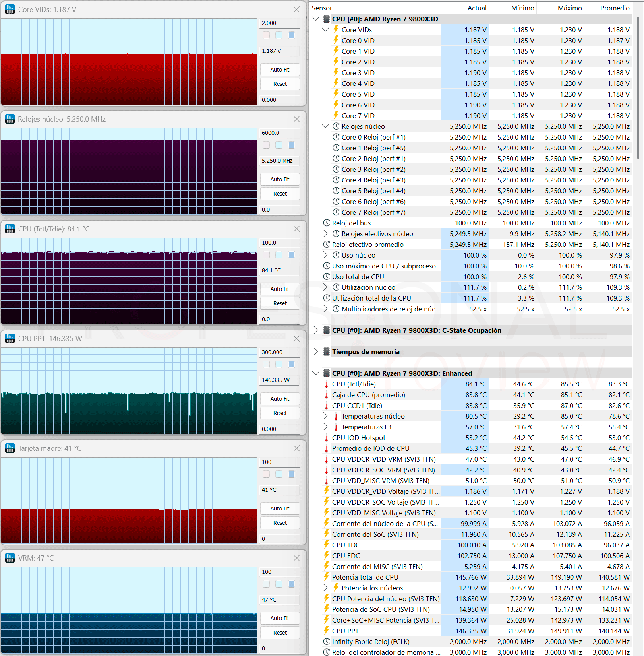Toggle the first checkbox in Tarjeta madre graph
644x656 pixels.
pyautogui.click(x=266, y=474)
